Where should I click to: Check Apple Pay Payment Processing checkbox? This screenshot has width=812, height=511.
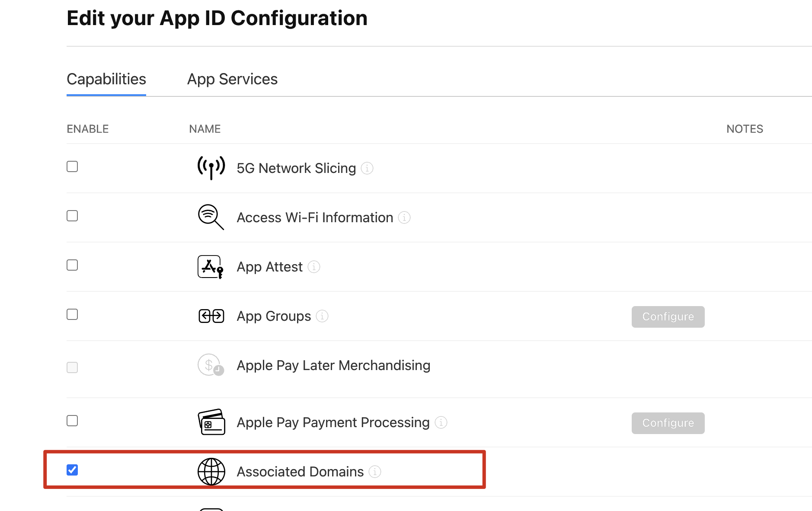click(x=72, y=421)
